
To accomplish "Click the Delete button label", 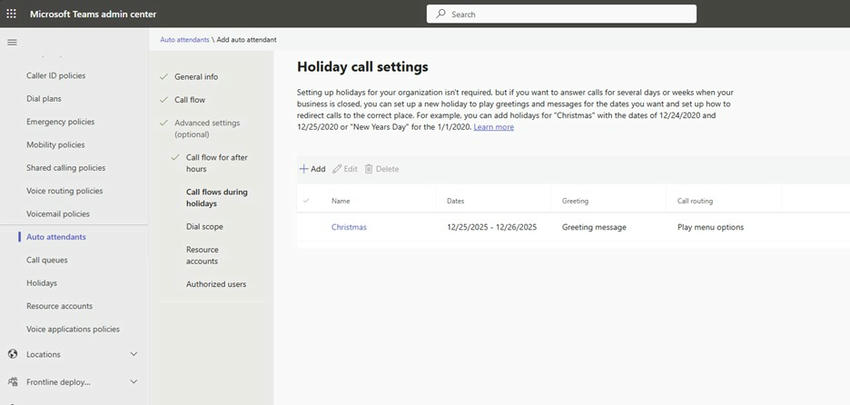I will point(387,169).
